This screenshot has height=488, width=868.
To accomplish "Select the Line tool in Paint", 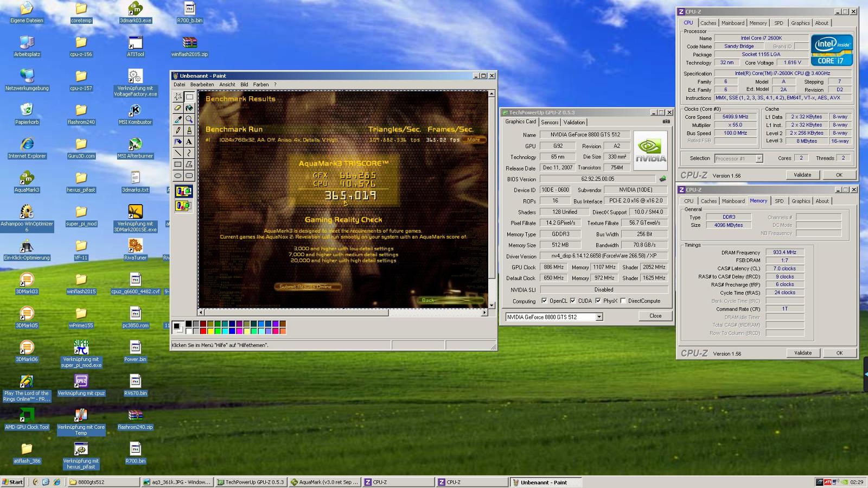I will [x=178, y=153].
